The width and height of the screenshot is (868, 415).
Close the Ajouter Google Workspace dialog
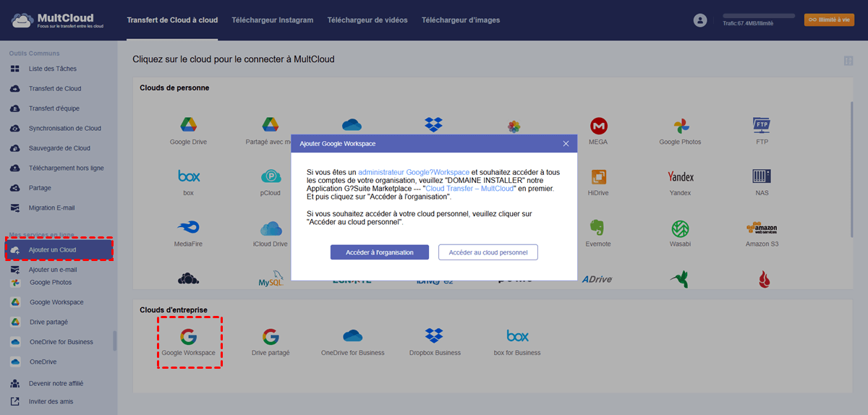(566, 143)
